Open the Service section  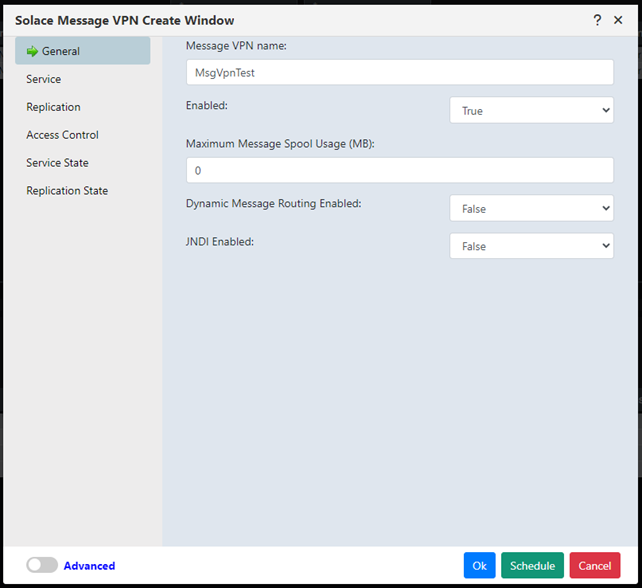[43, 79]
